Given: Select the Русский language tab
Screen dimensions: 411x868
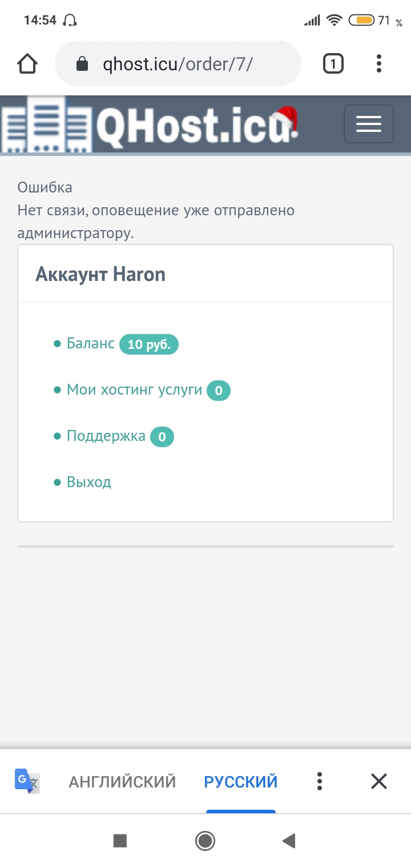Looking at the screenshot, I should [x=241, y=781].
